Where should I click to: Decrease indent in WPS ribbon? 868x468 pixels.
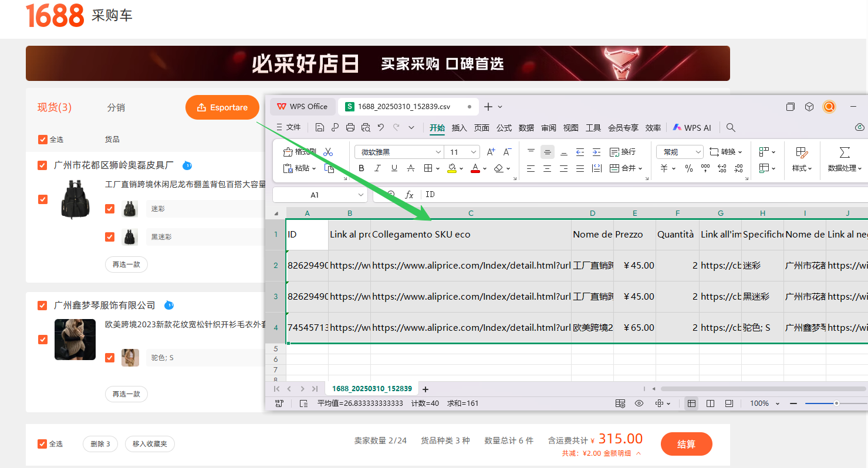580,152
